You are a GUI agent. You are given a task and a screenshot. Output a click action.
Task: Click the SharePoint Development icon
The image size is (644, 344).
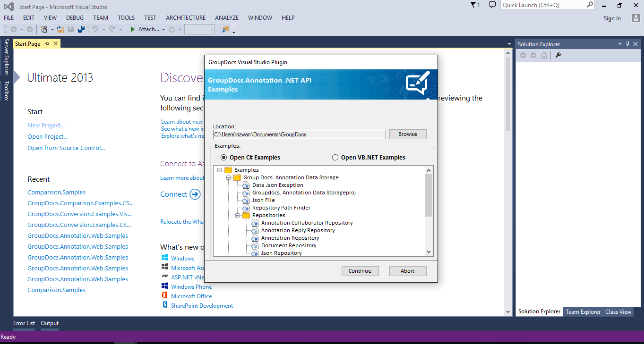[x=165, y=305]
